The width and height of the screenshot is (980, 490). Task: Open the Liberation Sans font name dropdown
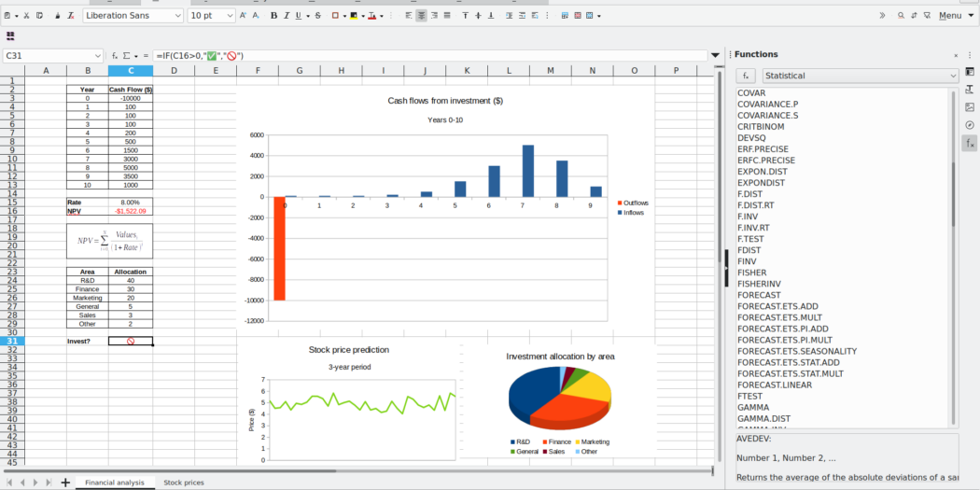178,16
